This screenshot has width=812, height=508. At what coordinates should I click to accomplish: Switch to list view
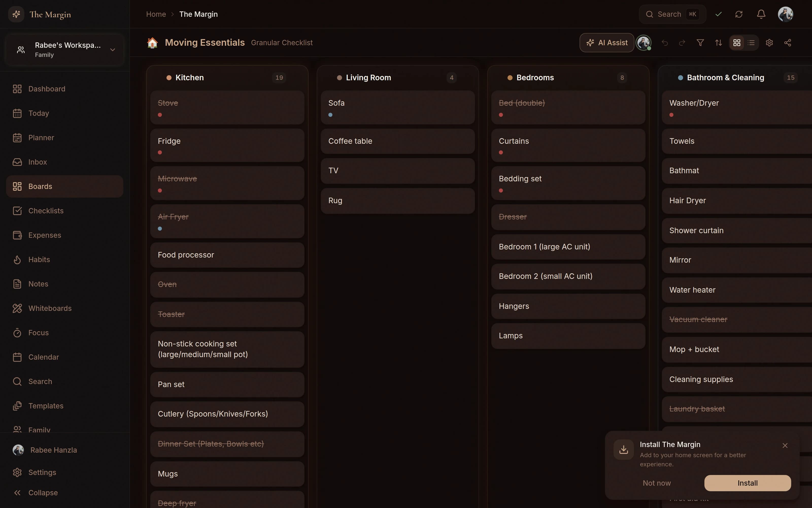(x=751, y=43)
